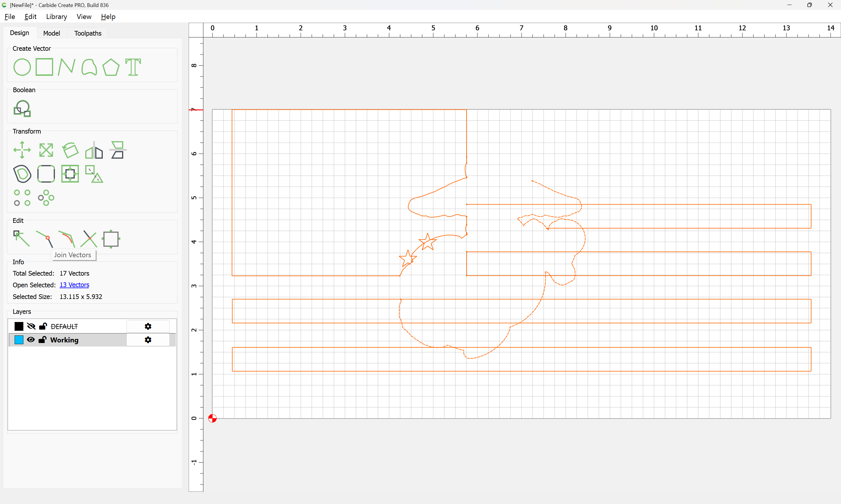Select the Trim Vectors tool
This screenshot has height=504, width=841.
[89, 239]
